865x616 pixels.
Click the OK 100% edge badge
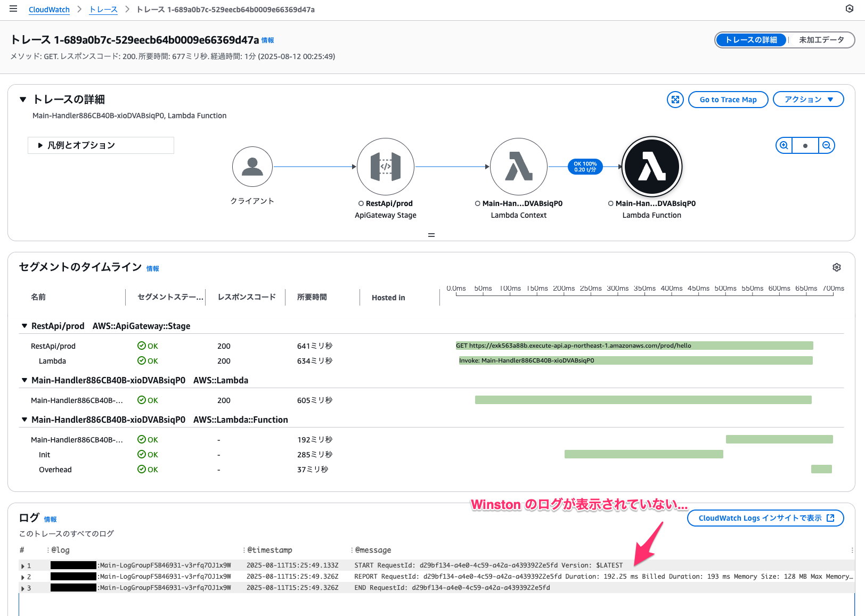pyautogui.click(x=585, y=167)
